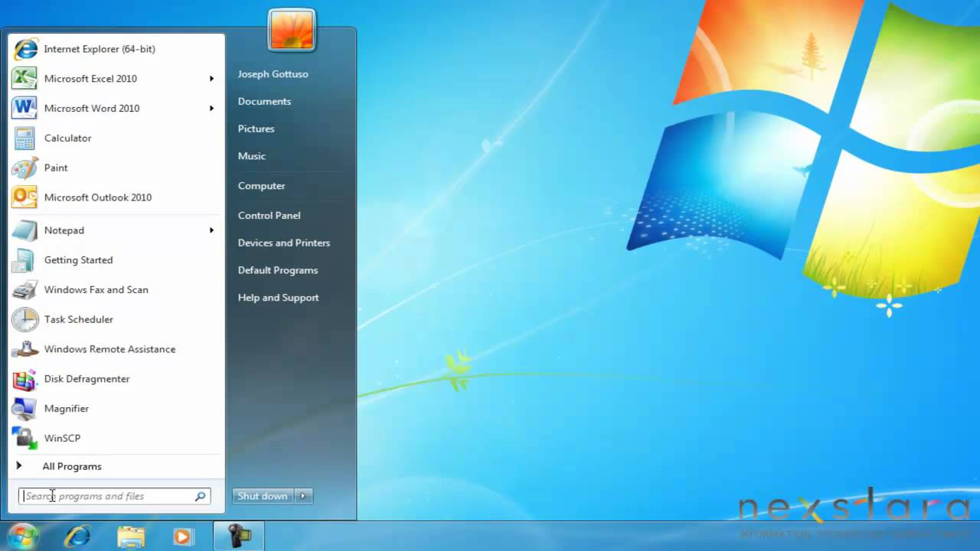Open Default Programs
The height and width of the screenshot is (551, 980).
click(277, 271)
